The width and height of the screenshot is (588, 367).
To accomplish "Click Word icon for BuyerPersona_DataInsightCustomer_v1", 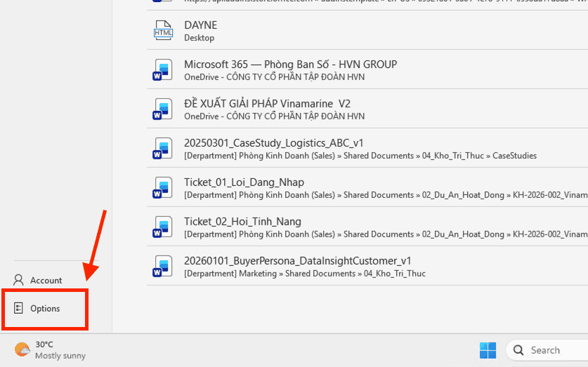I will point(163,266).
